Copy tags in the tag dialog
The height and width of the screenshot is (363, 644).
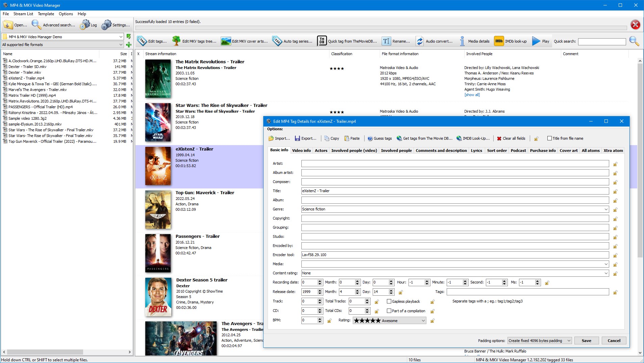click(x=331, y=138)
